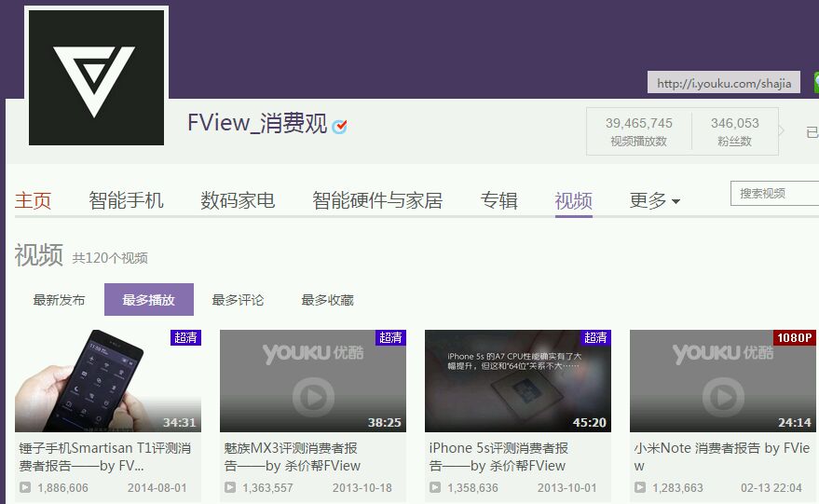This screenshot has width=819, height=504.
Task: Click the 超清 badge on iPhone 5s thumbnail
Action: coord(595,337)
